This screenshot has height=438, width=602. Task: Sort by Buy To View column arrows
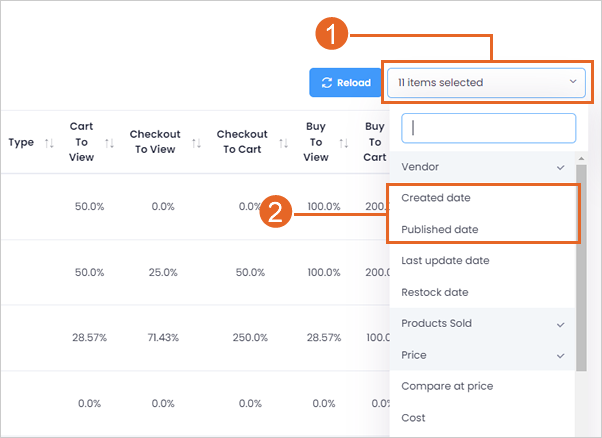pos(344,143)
